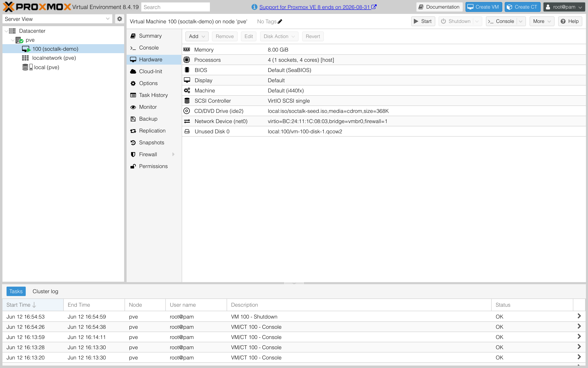Open the root@pam user menu
This screenshot has width=588, height=368.
coord(564,7)
